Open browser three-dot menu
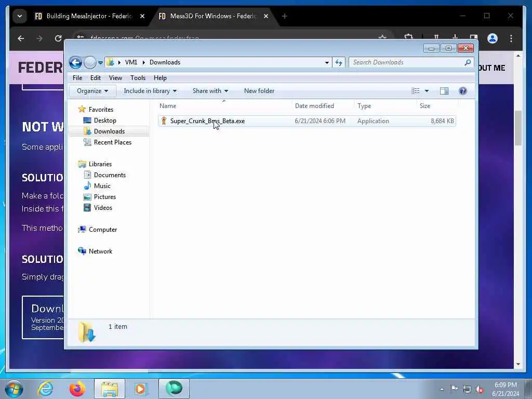The width and height of the screenshot is (532, 399). coord(511,38)
